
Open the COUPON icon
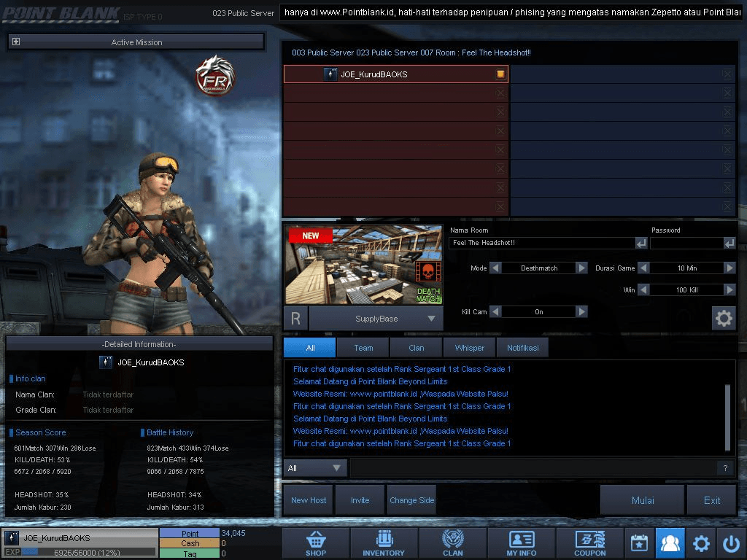click(x=589, y=543)
